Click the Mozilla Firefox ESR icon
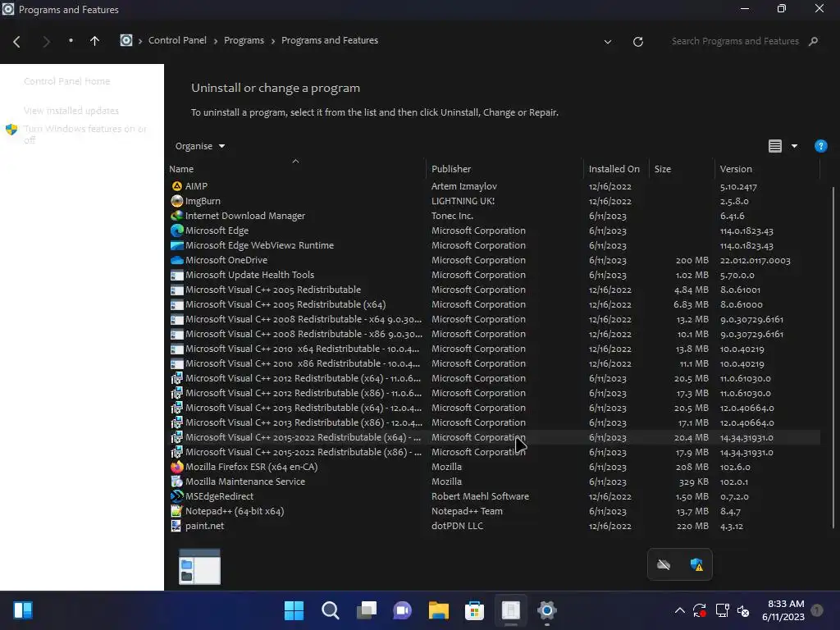Image resolution: width=840 pixels, height=630 pixels. (177, 467)
